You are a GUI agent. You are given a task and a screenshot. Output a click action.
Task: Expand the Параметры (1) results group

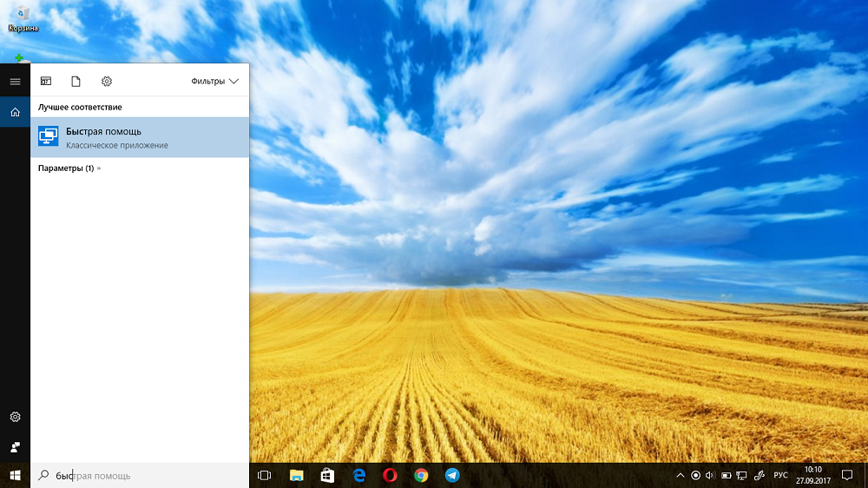(x=69, y=168)
